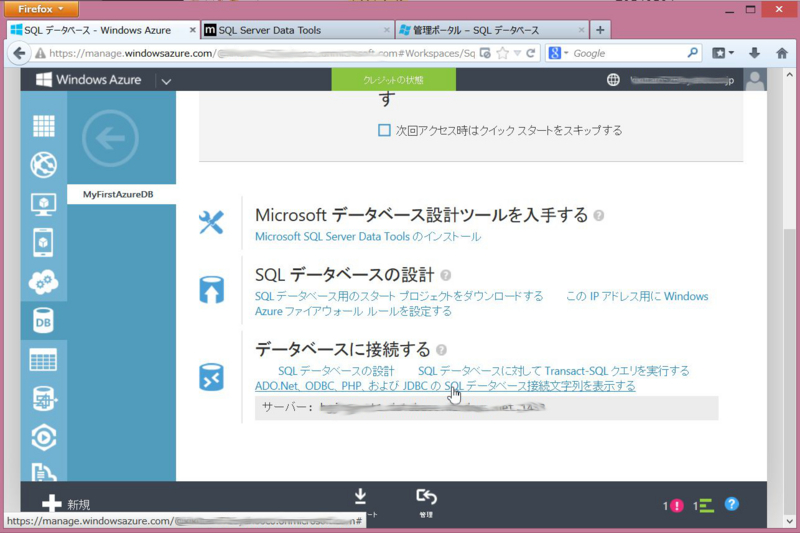Check 次回アクセス時はクイック スタートをスキップする checkbox
This screenshot has height=533, width=800.
[384, 130]
